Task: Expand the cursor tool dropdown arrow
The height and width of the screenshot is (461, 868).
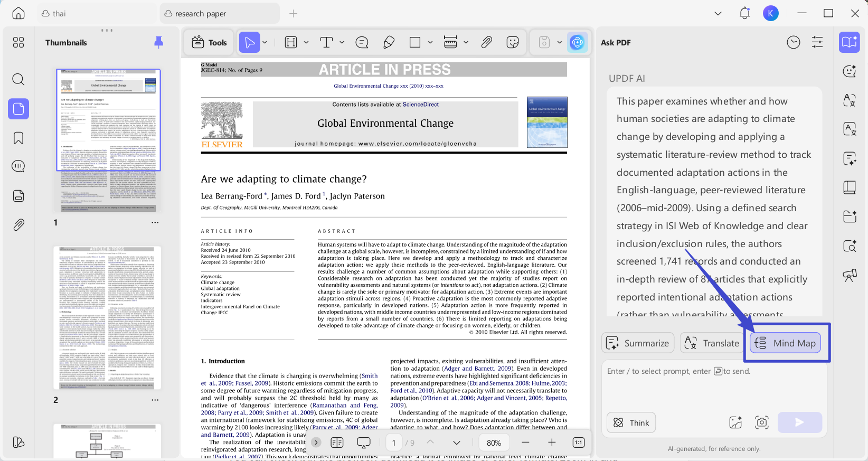Action: coord(265,42)
